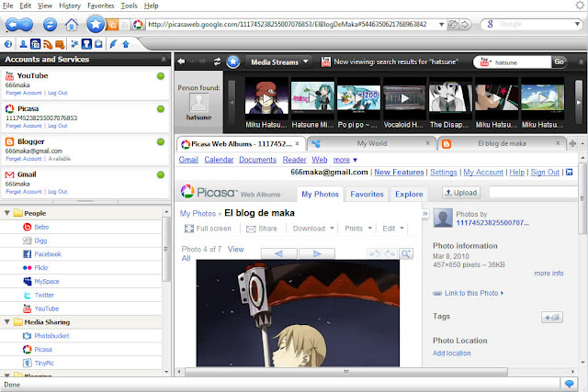588x392 pixels.
Task: Switch to My World tab
Action: [371, 143]
